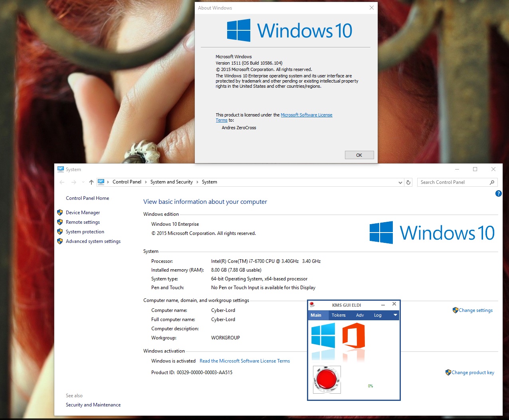Click the Andres ZeroCross licensee name
509x420 pixels.
coord(239,128)
